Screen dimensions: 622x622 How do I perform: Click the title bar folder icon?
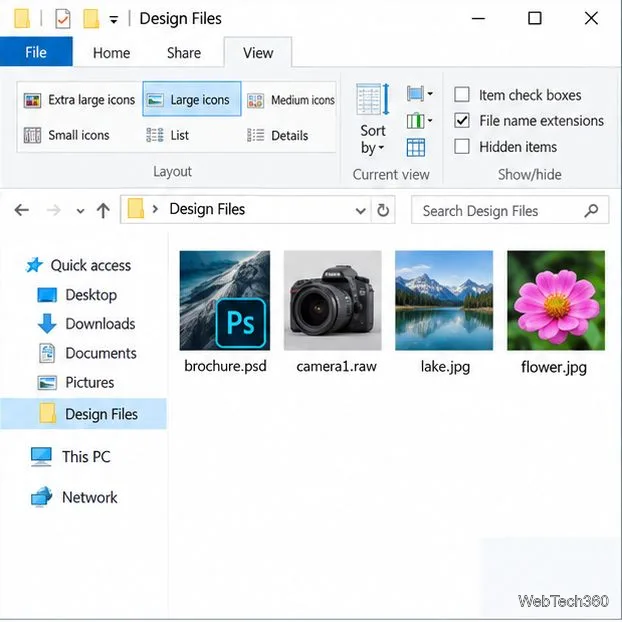coord(22,19)
